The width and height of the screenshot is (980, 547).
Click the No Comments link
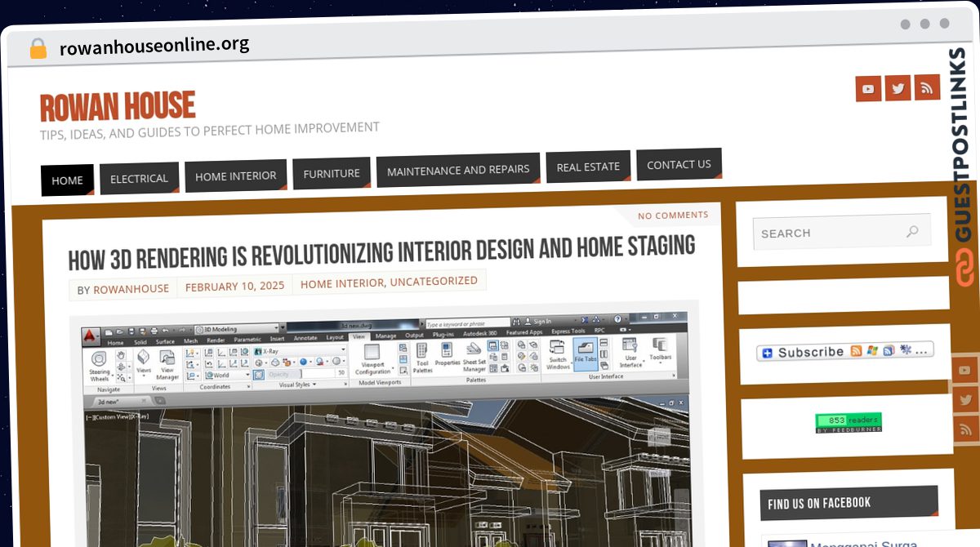[x=673, y=216]
